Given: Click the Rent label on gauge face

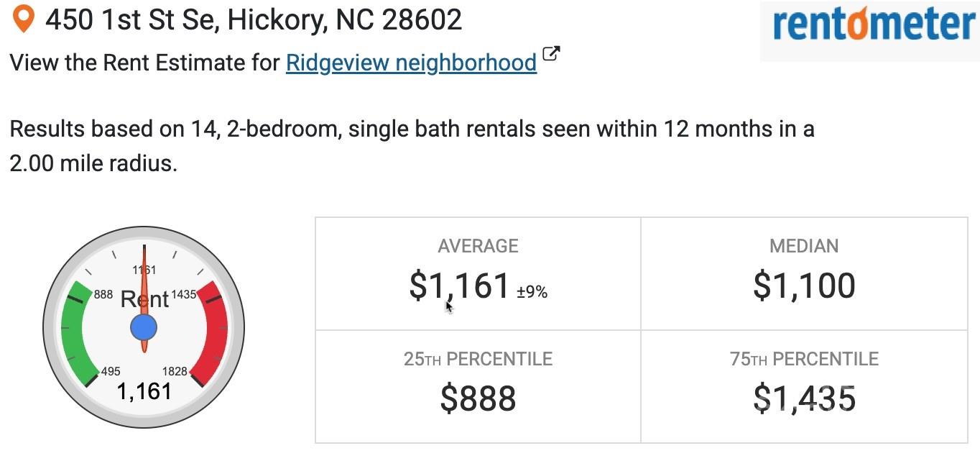Looking at the screenshot, I should click(144, 298).
